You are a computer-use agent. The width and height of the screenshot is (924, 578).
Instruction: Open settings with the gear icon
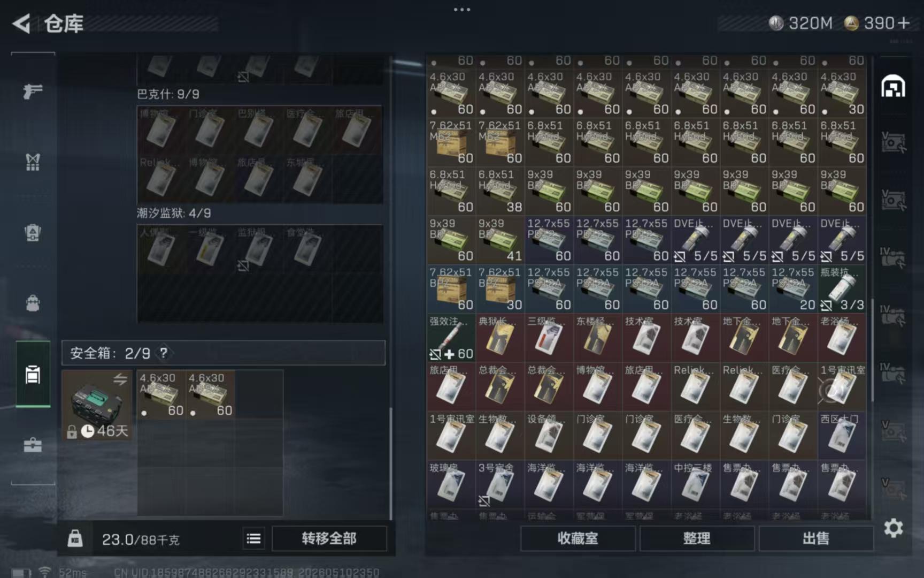point(893,528)
